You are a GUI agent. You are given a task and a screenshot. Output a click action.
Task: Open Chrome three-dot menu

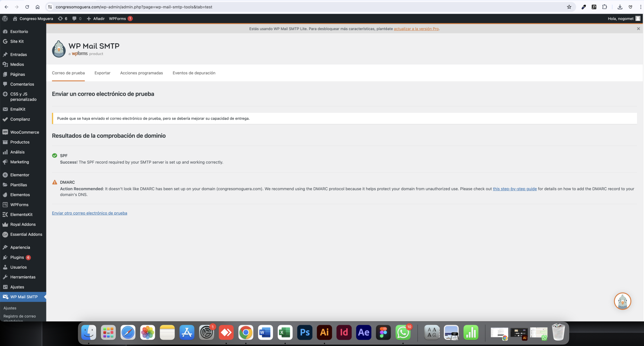(640, 7)
